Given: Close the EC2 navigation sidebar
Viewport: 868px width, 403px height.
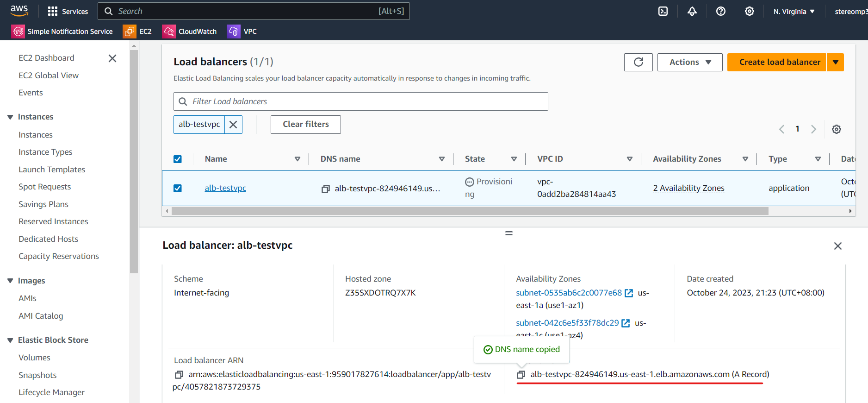Looking at the screenshot, I should pyautogui.click(x=112, y=58).
